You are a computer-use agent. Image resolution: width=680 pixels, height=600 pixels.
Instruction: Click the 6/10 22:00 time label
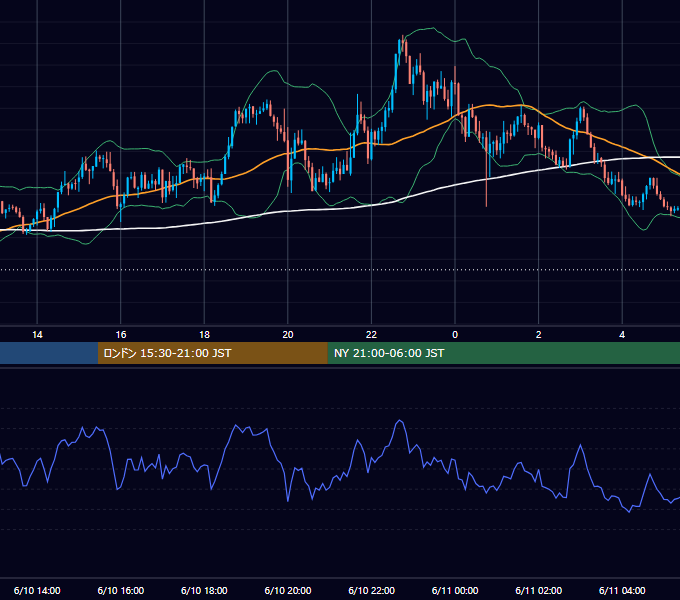point(372,590)
